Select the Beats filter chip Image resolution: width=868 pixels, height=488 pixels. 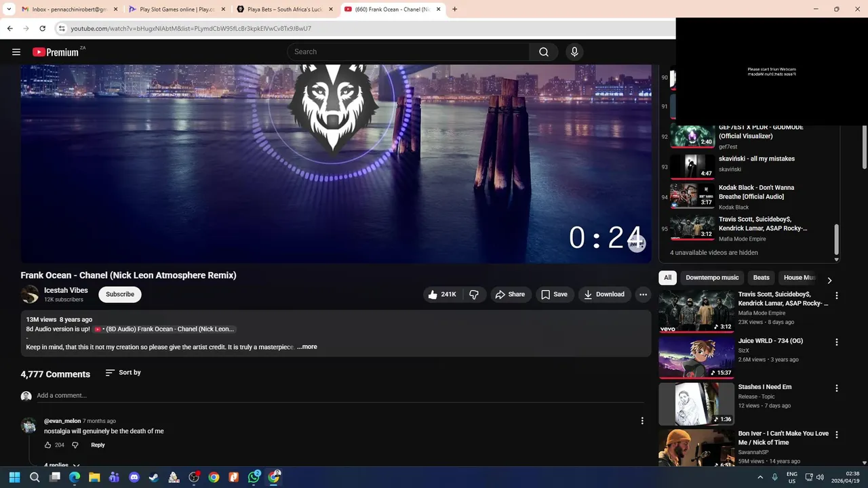(761, 277)
